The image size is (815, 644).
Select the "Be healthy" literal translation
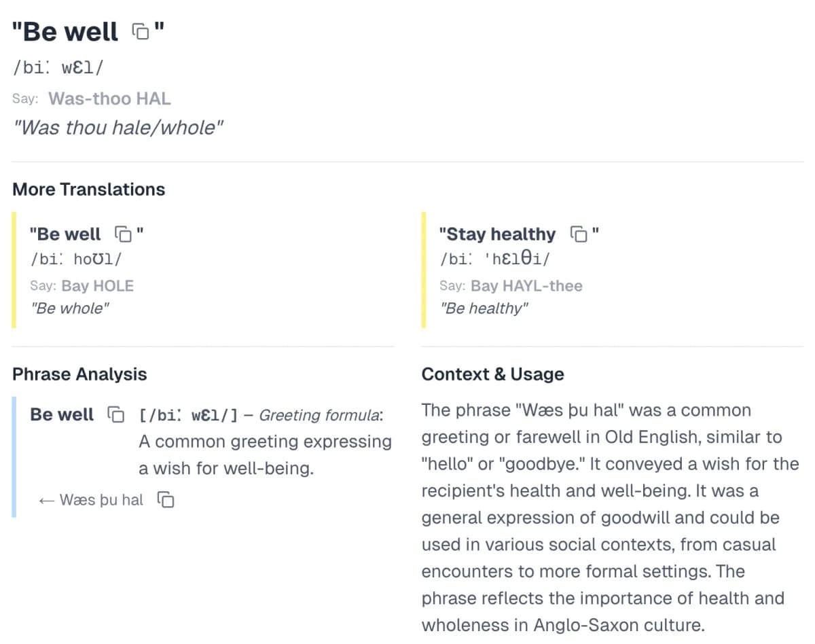click(x=484, y=308)
